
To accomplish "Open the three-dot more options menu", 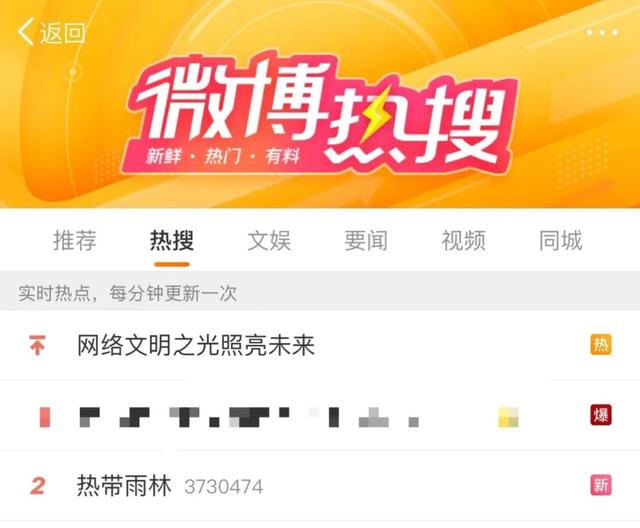I will coord(602,33).
